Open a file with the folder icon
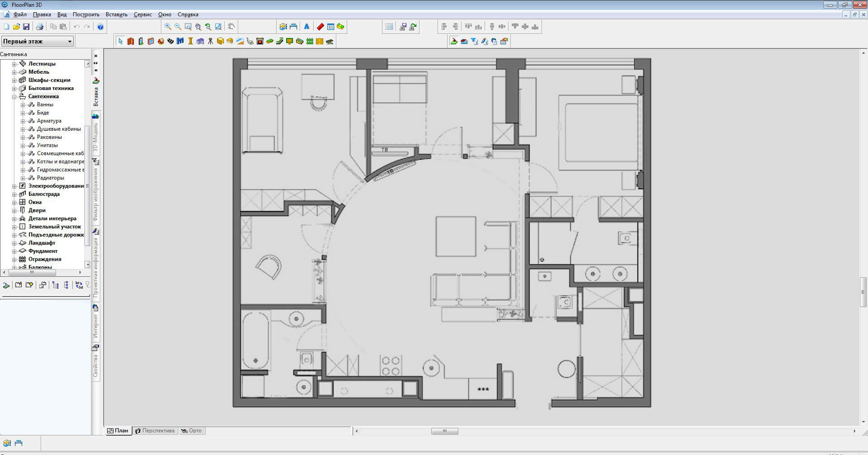This screenshot has height=455, width=868. pyautogui.click(x=16, y=27)
